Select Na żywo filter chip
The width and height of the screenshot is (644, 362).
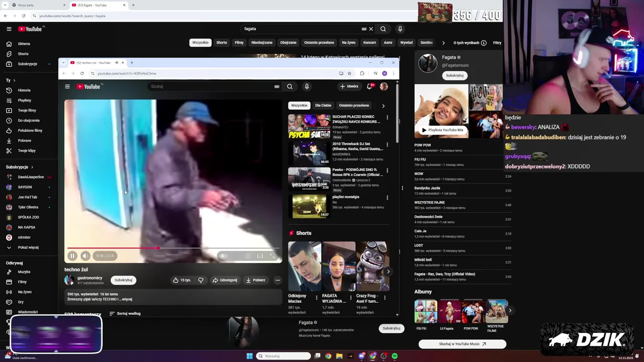349,43
